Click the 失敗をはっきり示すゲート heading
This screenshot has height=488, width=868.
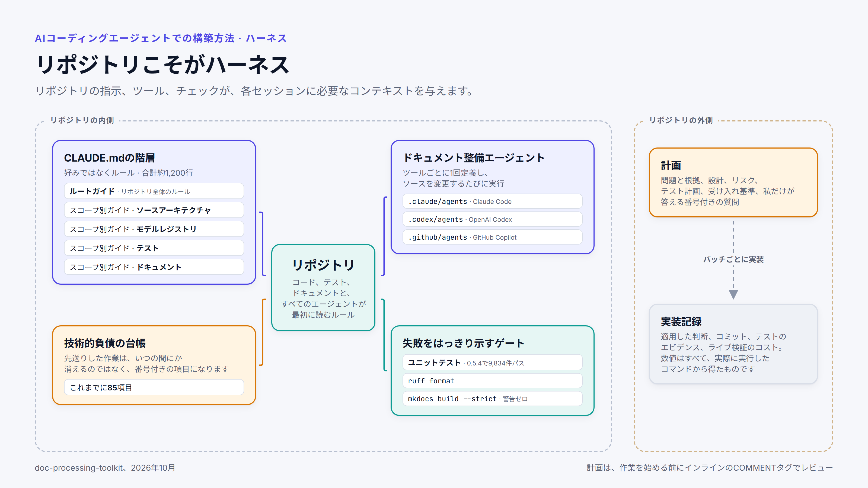[463, 343]
